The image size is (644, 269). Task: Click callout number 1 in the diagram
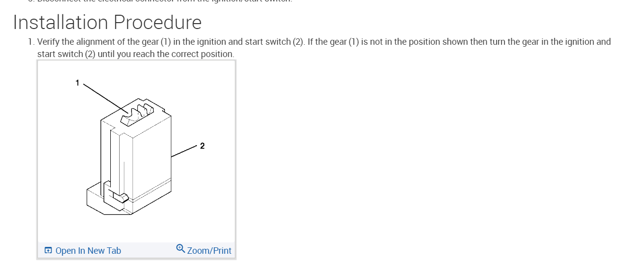(x=77, y=83)
